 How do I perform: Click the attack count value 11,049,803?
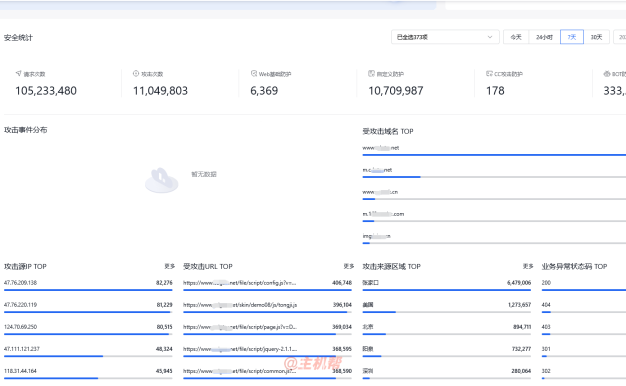160,91
